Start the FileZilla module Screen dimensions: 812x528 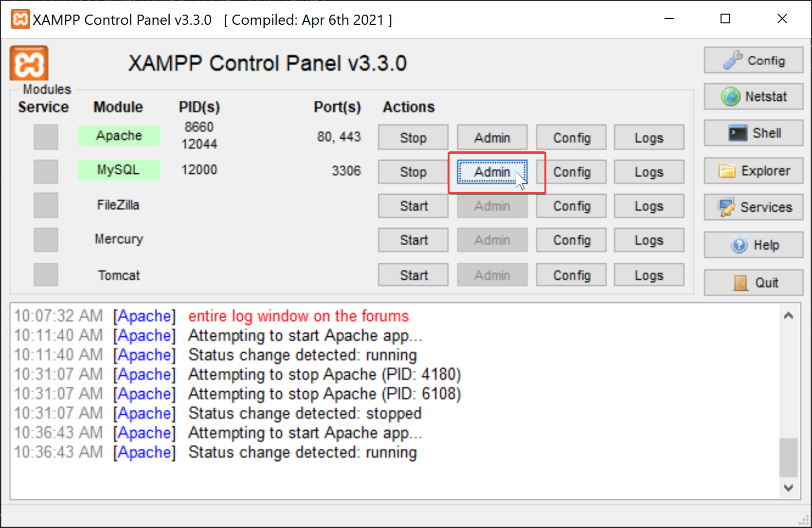pyautogui.click(x=413, y=206)
